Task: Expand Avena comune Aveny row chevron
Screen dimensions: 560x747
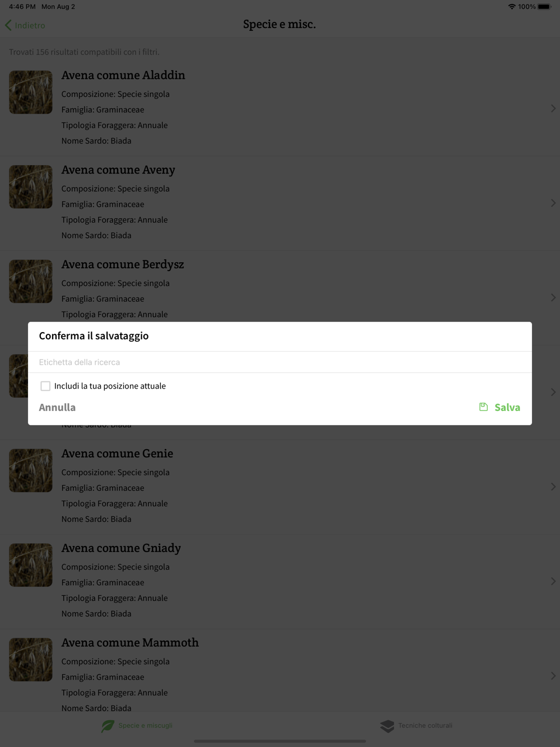Action: click(553, 203)
